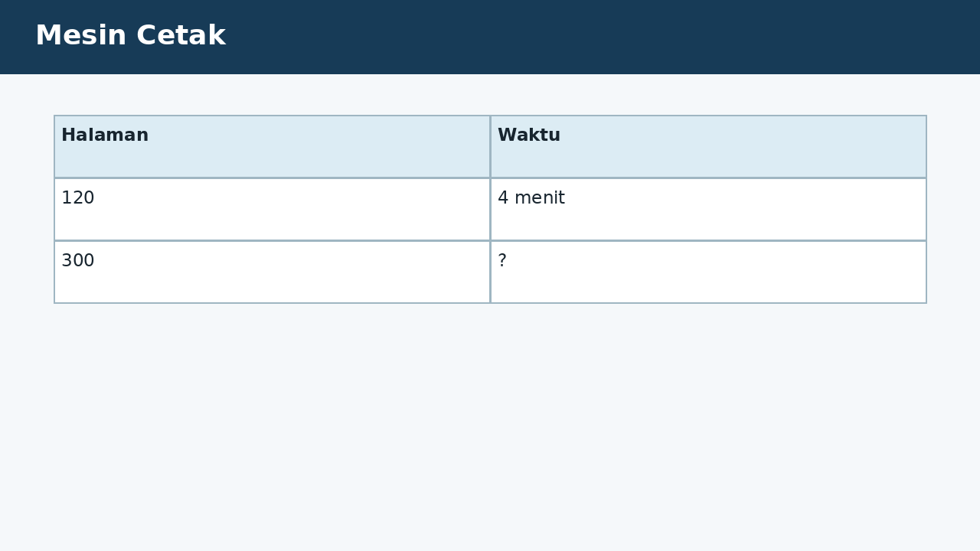Click the border under the Halaman header
The width and height of the screenshot is (980, 551).
[x=272, y=178]
